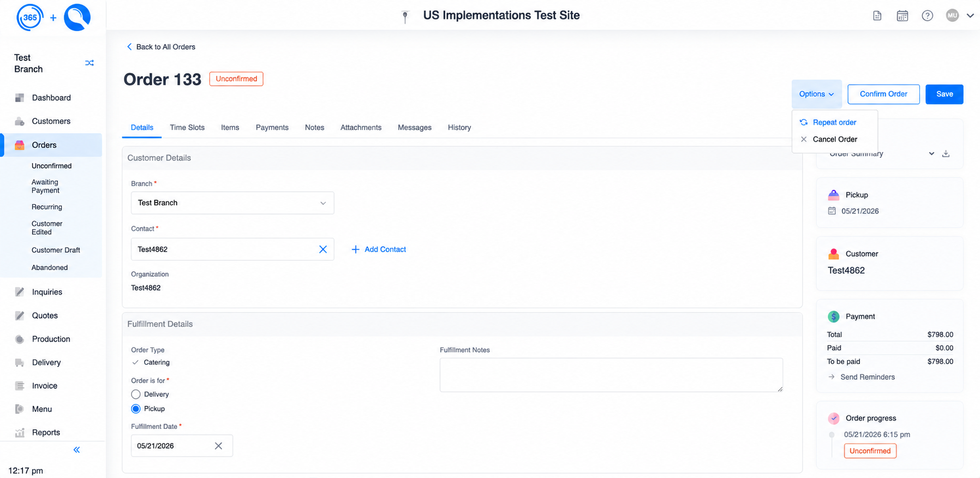Open the calendar icon in top bar
The width and height of the screenshot is (980, 478).
coord(903,16)
